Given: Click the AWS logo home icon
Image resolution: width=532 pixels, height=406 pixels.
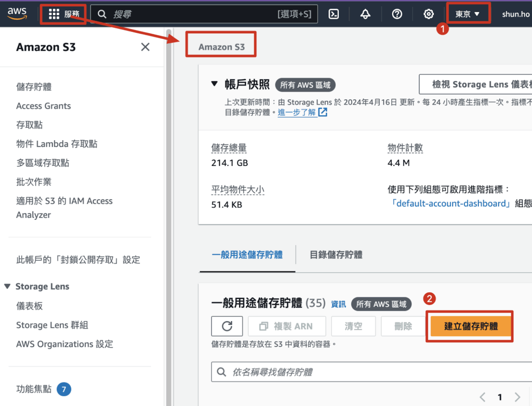Looking at the screenshot, I should coord(17,14).
